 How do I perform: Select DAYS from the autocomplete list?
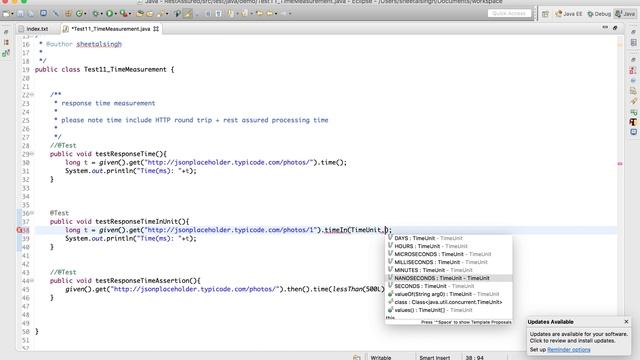[449, 238]
